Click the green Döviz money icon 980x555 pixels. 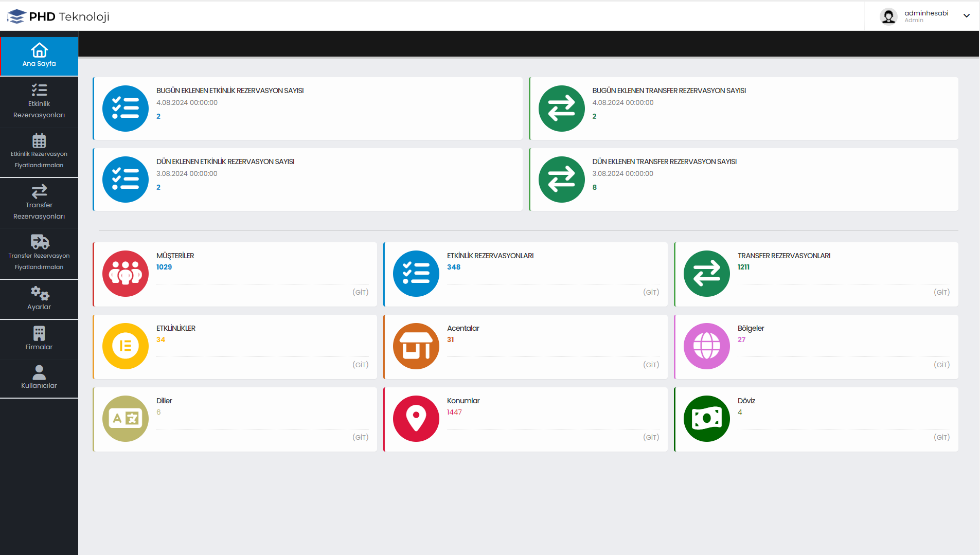(x=706, y=419)
